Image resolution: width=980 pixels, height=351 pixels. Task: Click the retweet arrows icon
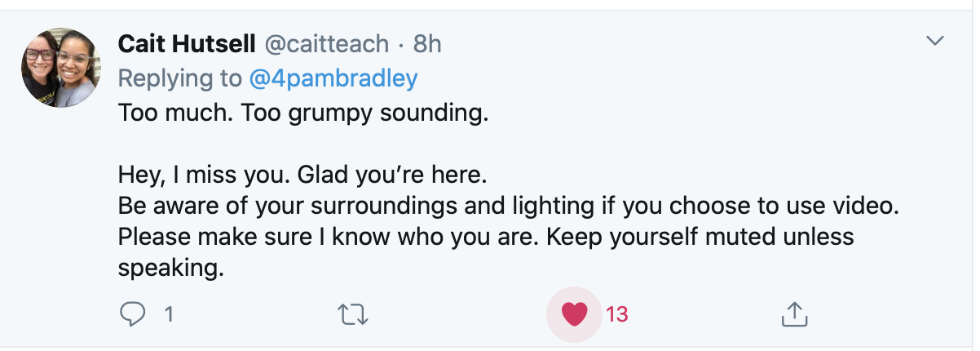[355, 313]
